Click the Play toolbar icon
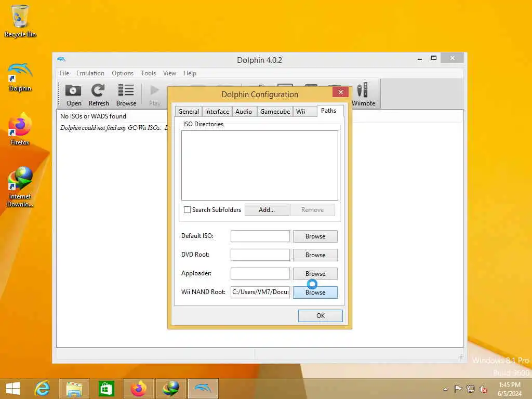The image size is (532, 399). coord(155,95)
